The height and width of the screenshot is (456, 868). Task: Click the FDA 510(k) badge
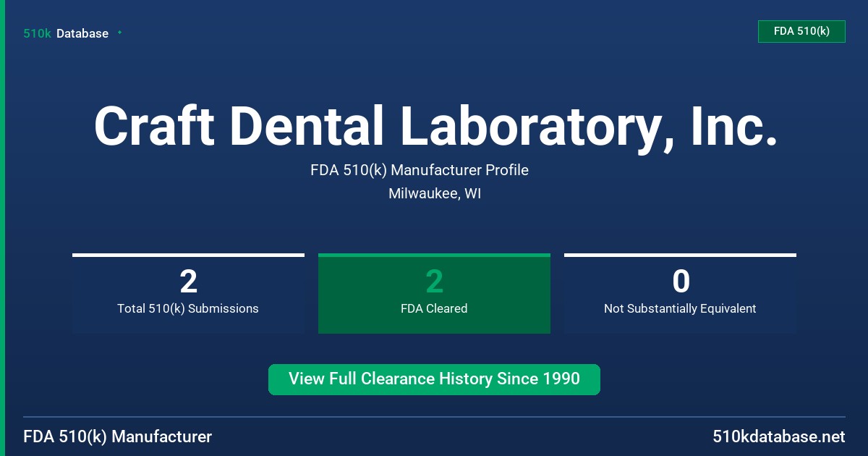[801, 31]
